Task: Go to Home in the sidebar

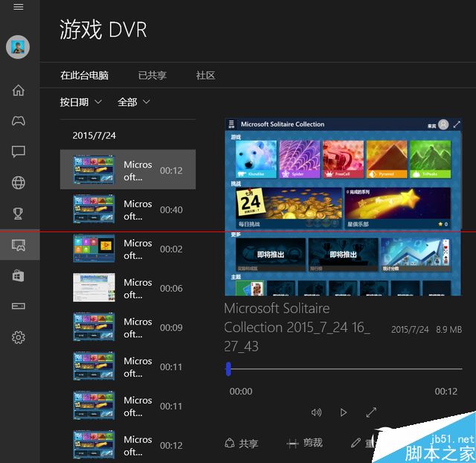Action: click(x=19, y=91)
